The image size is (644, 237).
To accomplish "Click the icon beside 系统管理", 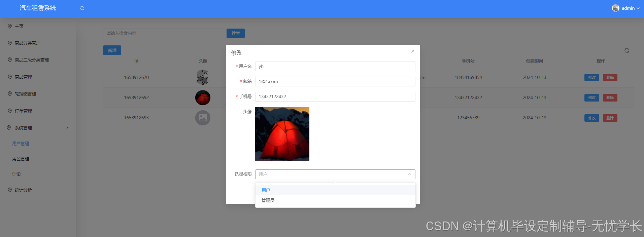I will click(9, 127).
